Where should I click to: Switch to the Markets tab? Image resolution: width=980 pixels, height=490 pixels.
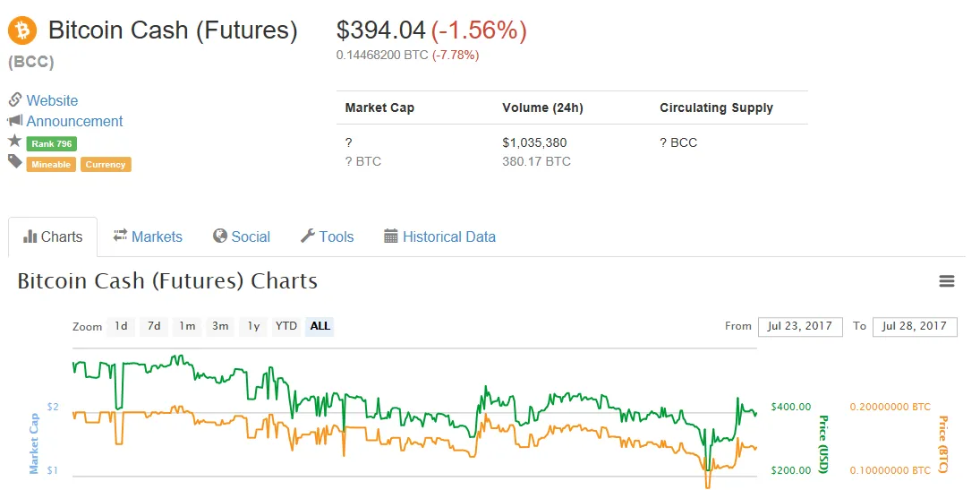(148, 237)
